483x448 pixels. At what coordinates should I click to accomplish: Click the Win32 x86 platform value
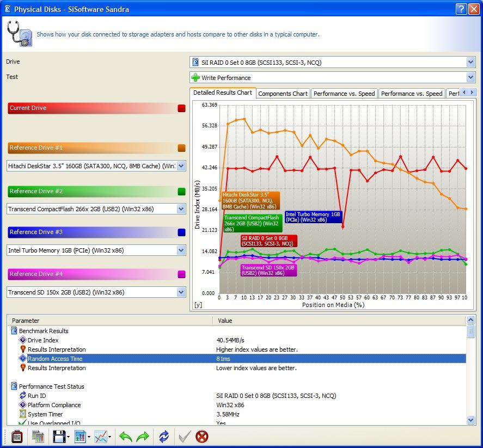click(230, 405)
